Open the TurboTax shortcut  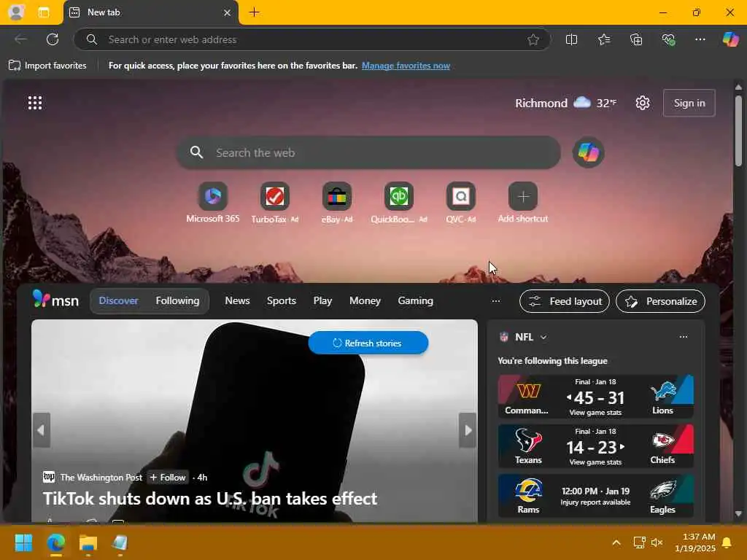pyautogui.click(x=275, y=203)
